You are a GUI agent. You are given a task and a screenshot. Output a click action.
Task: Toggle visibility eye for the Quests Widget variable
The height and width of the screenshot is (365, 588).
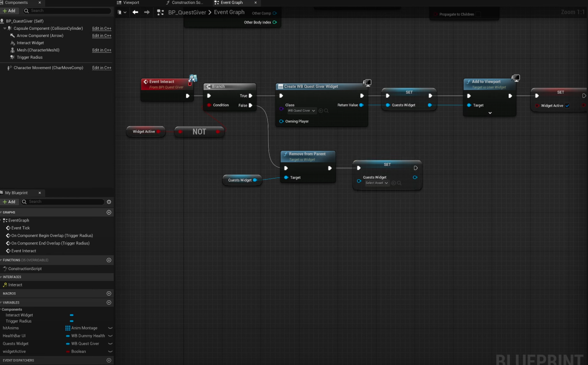pos(110,344)
